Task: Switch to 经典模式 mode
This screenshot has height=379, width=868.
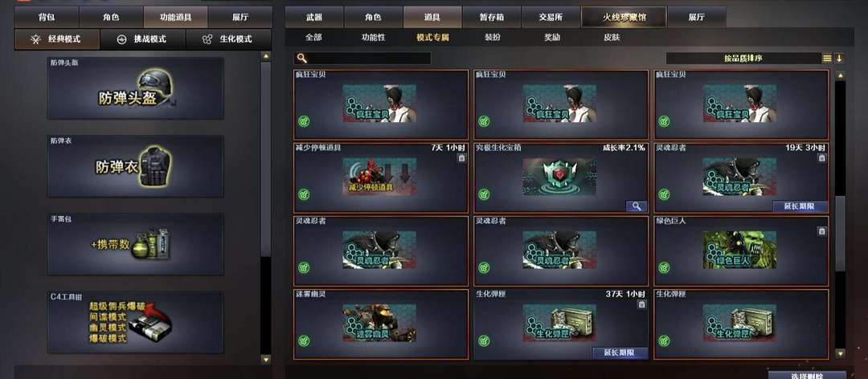Action: pos(57,39)
